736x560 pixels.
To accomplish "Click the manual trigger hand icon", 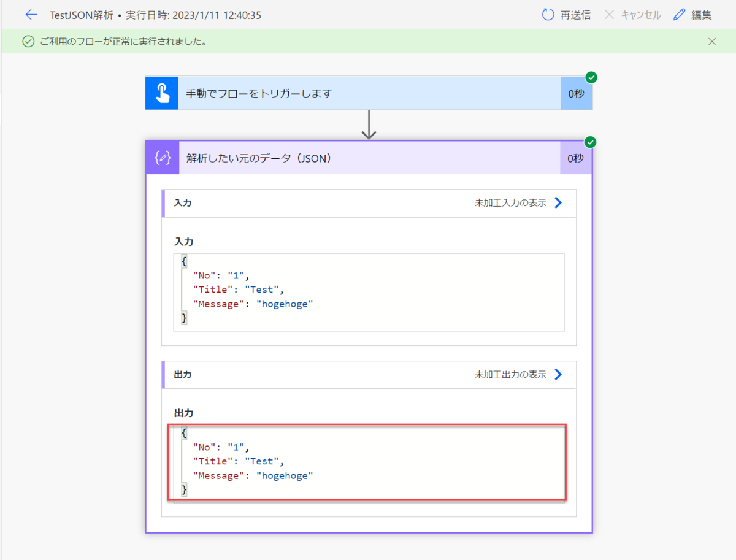I will (x=161, y=93).
